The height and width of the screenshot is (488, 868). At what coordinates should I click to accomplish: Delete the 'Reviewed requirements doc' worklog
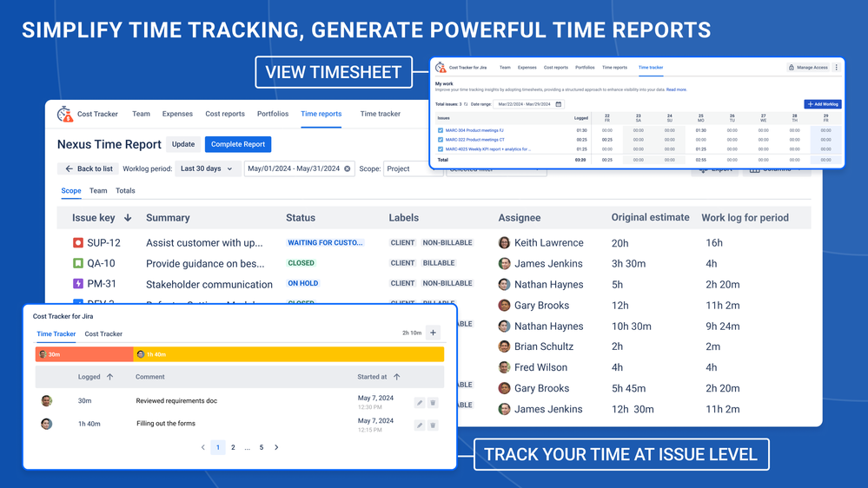(x=433, y=403)
